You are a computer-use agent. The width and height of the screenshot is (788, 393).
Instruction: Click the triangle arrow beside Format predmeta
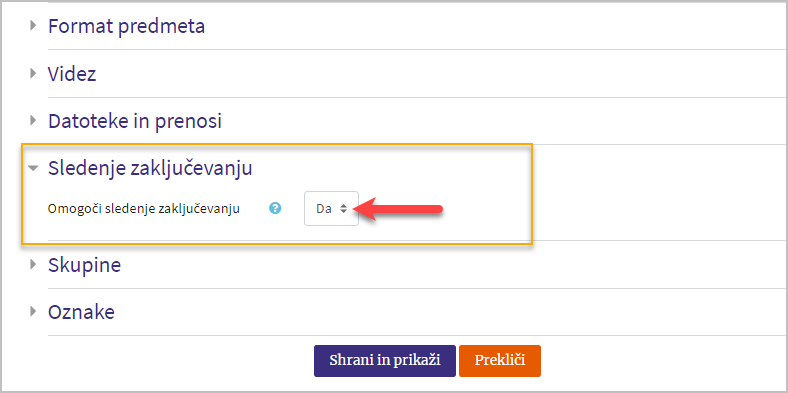click(33, 25)
